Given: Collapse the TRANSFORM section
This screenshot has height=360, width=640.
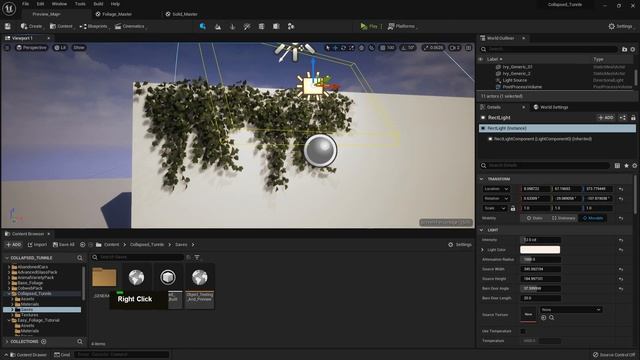Looking at the screenshot, I should (481, 179).
